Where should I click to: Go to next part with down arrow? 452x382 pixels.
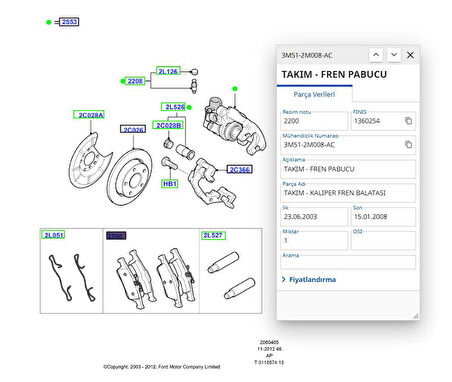[394, 55]
